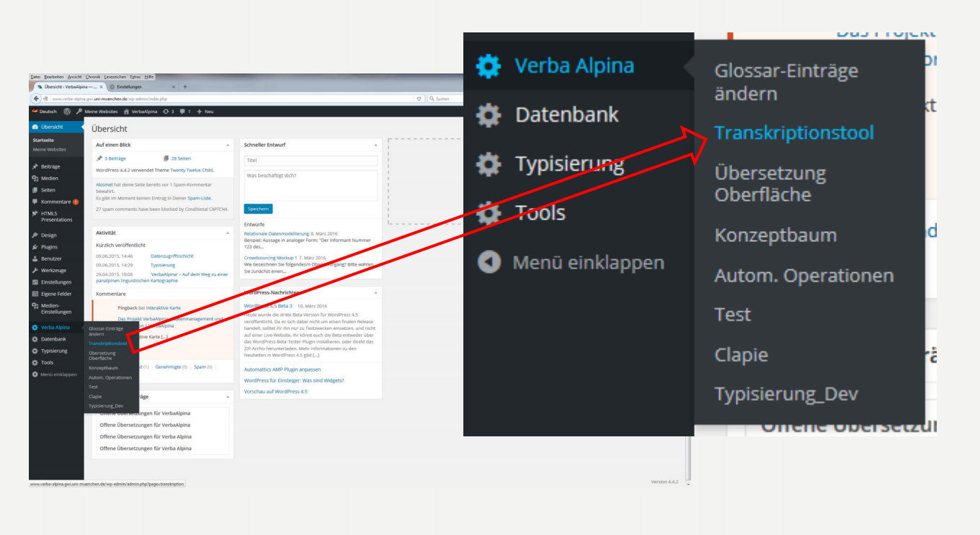Select Konzeptbaum in the enlarged submenu

click(775, 235)
